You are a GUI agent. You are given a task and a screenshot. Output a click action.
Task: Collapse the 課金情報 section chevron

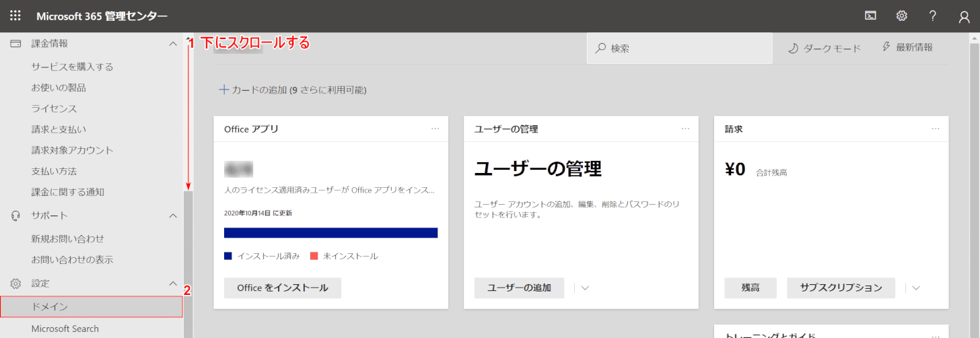point(172,43)
